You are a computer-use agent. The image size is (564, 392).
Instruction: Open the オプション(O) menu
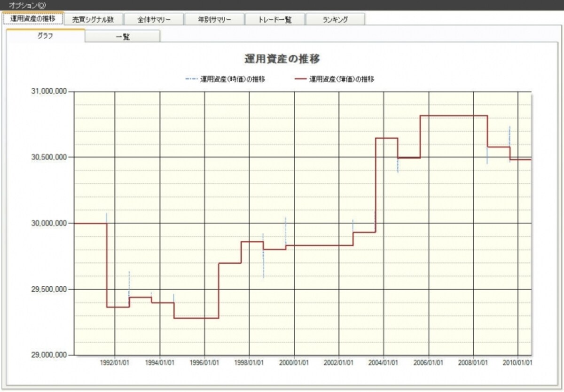pyautogui.click(x=28, y=5)
